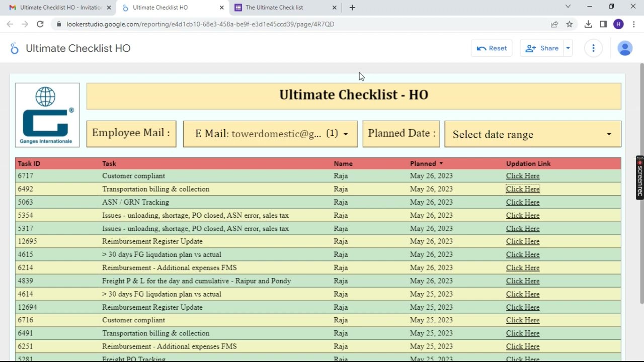The width and height of the screenshot is (644, 362).
Task: Click the report name 'Ultimate Checklist HO' header
Action: pyautogui.click(x=78, y=48)
